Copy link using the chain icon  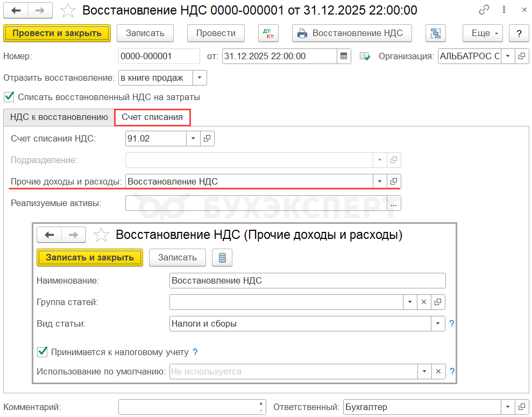(484, 10)
